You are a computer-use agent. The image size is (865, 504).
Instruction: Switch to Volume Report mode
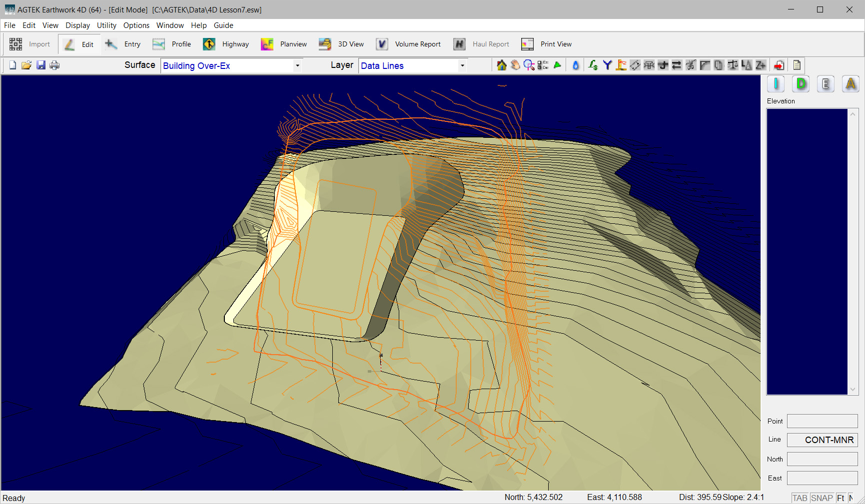(x=408, y=44)
